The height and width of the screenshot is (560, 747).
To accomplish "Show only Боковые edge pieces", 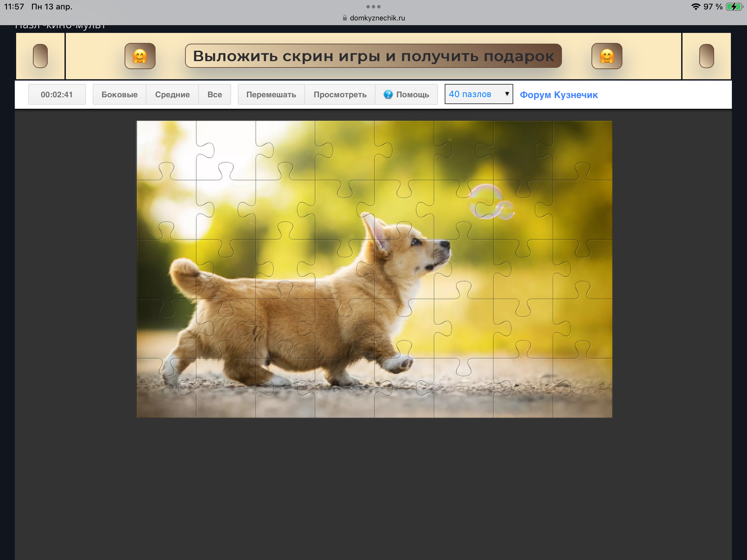I will tap(119, 95).
